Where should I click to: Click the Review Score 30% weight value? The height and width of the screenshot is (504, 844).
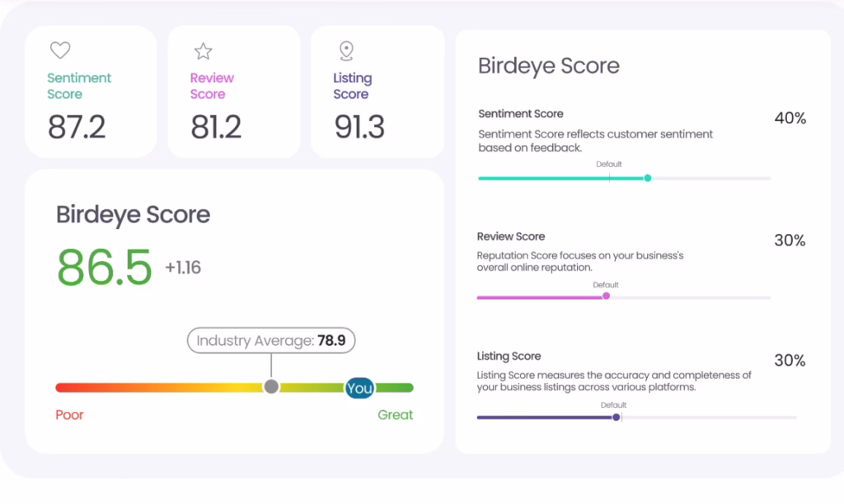point(790,240)
